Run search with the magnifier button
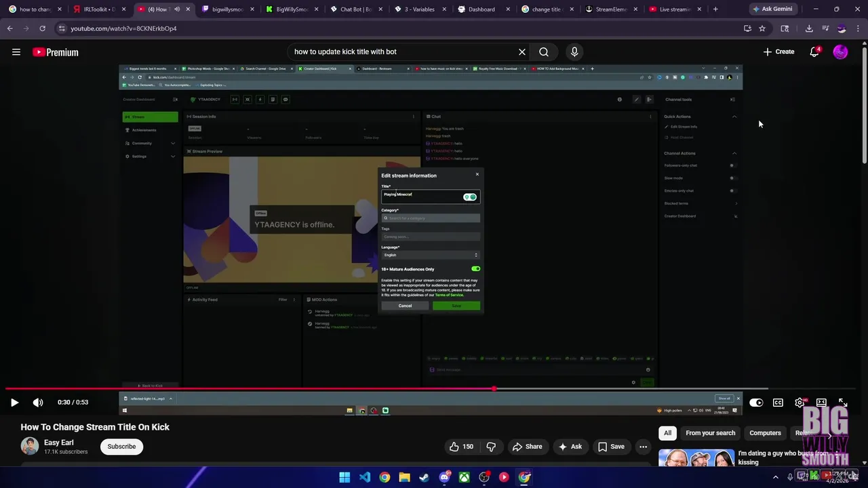The width and height of the screenshot is (868, 488). tap(544, 52)
